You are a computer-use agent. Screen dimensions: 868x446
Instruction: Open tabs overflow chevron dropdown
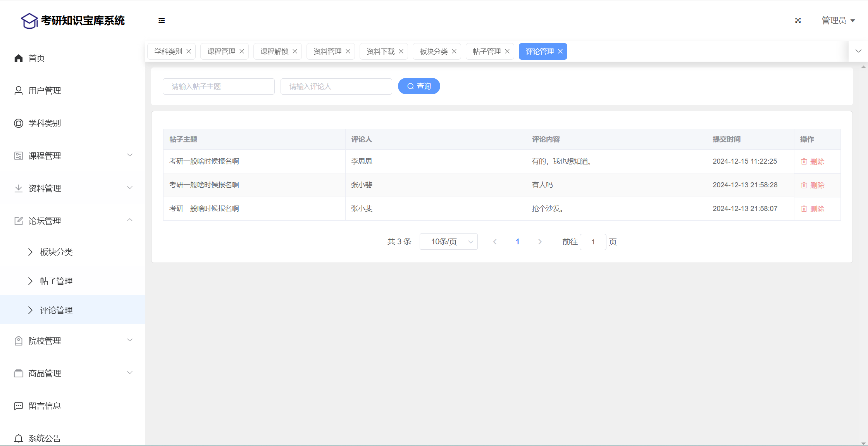tap(858, 51)
